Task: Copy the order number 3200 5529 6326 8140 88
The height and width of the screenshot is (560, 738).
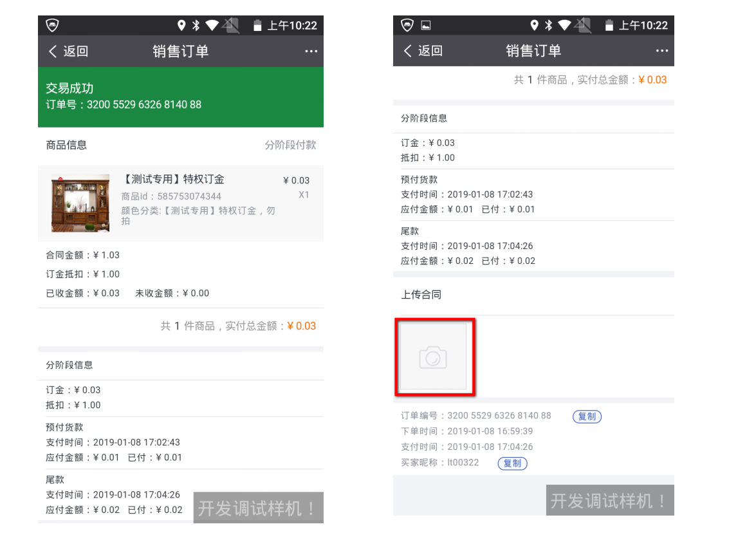Action: coord(587,416)
